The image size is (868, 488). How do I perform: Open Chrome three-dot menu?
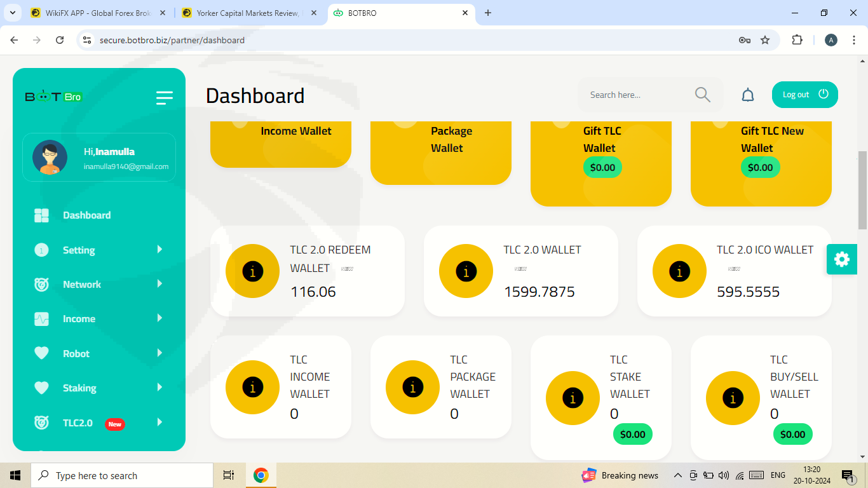pyautogui.click(x=854, y=40)
